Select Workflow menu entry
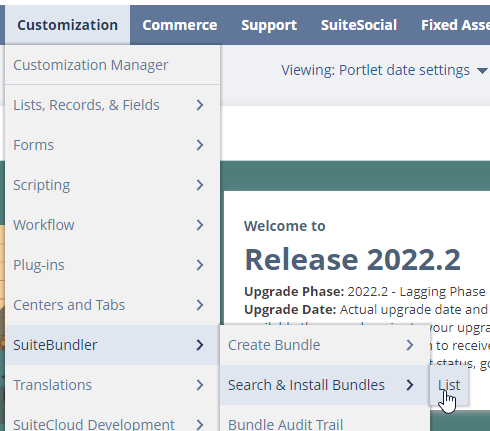This screenshot has width=490, height=431. click(112, 225)
